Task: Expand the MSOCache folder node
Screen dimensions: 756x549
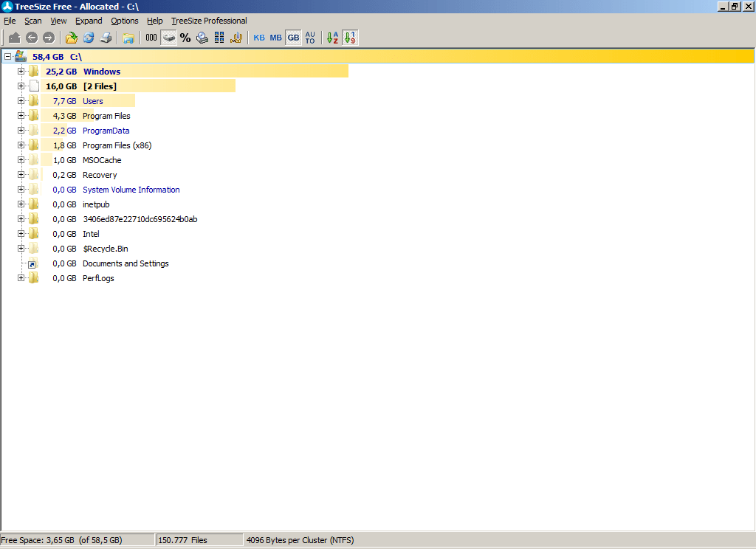Action: coord(21,159)
